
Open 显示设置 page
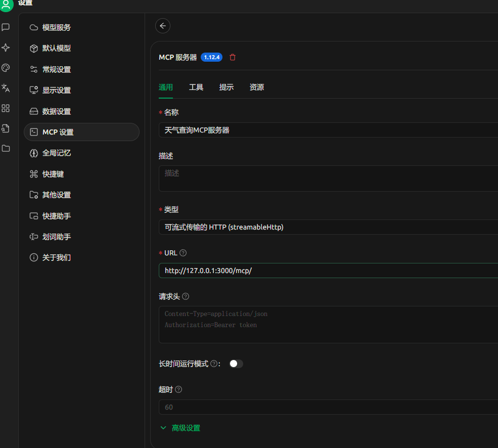click(81, 90)
